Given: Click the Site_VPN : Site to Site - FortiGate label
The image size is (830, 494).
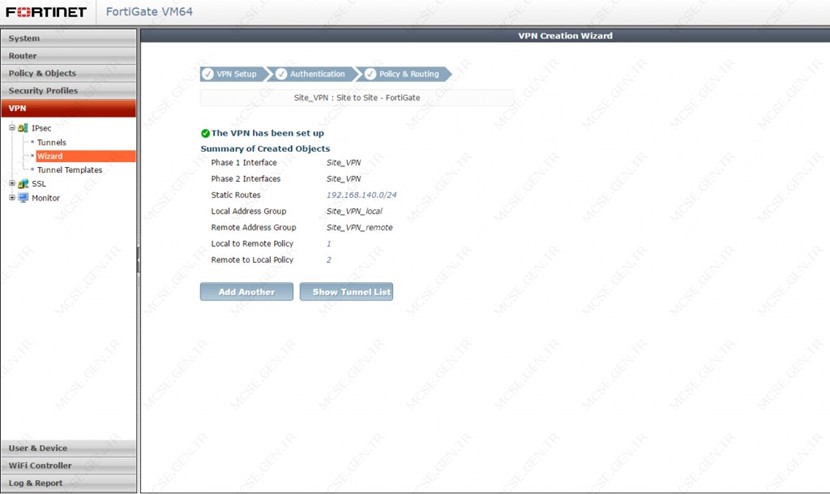Looking at the screenshot, I should 357,98.
